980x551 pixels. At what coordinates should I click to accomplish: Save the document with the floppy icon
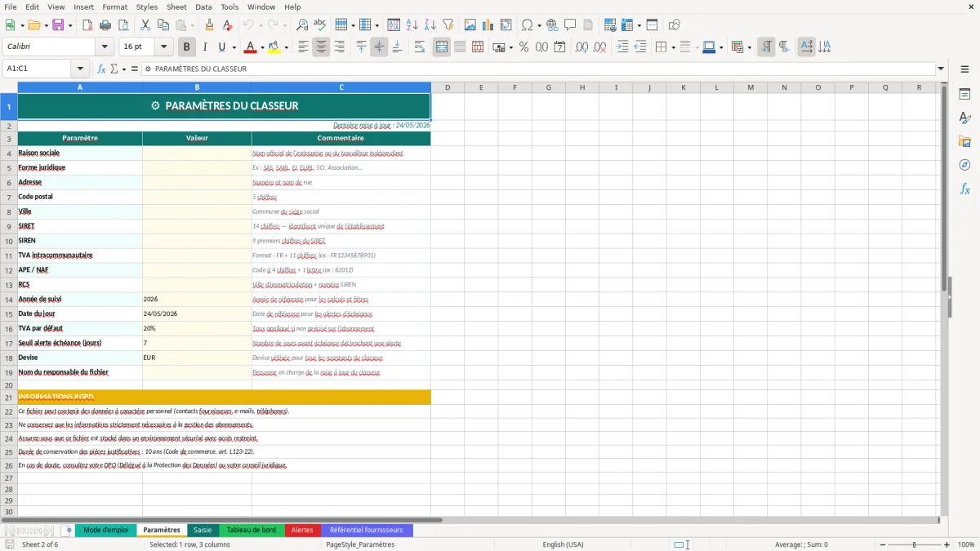point(57,25)
